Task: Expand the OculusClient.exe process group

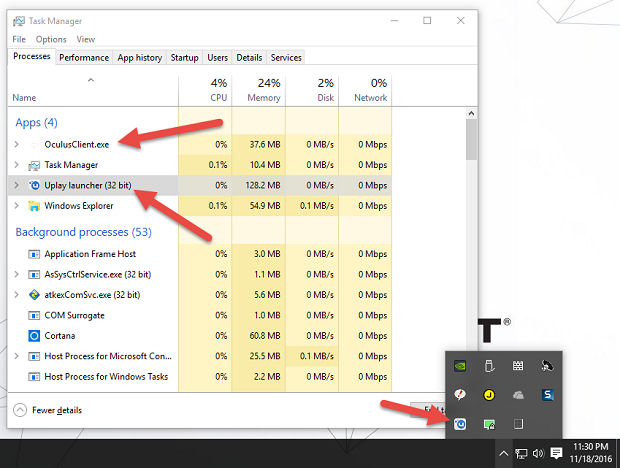Action: [17, 144]
